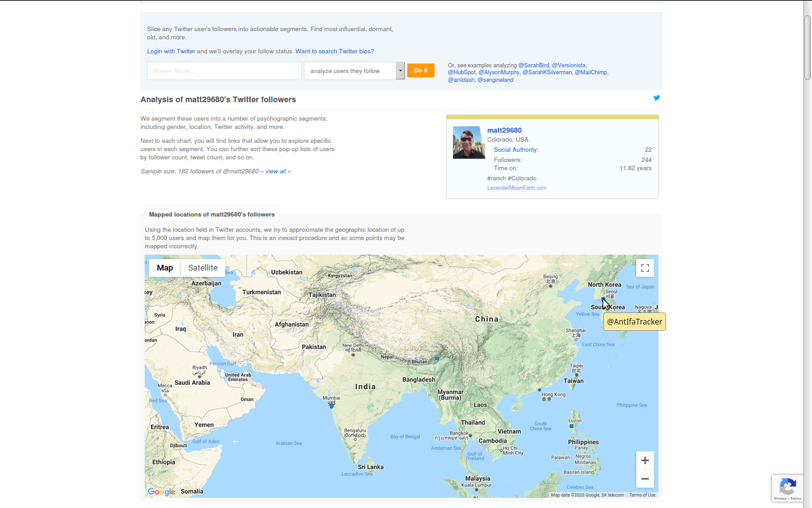
Task: Zoom out the map with minus button
Action: (645, 479)
